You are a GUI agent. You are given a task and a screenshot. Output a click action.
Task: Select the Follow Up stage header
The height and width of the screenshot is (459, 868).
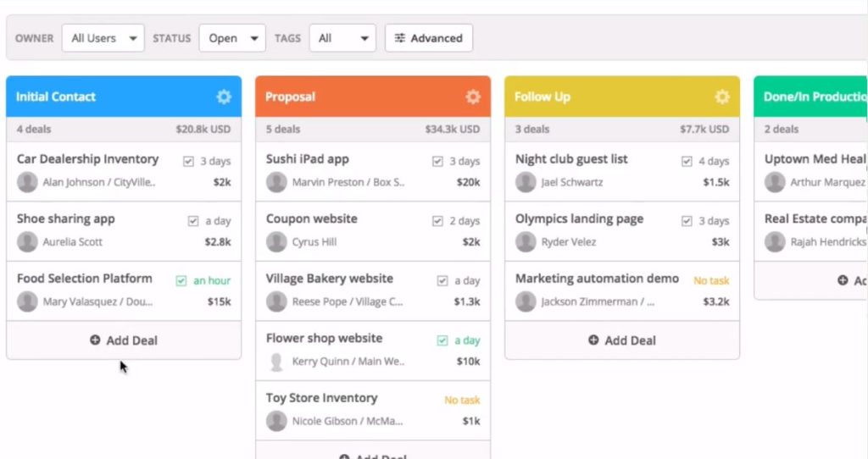(x=622, y=97)
